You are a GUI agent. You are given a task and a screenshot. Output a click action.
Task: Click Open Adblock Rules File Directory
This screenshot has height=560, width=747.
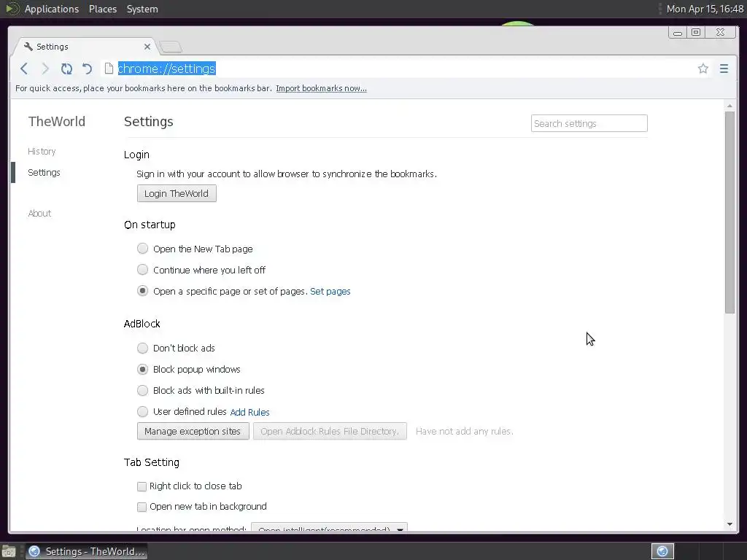[x=330, y=431]
